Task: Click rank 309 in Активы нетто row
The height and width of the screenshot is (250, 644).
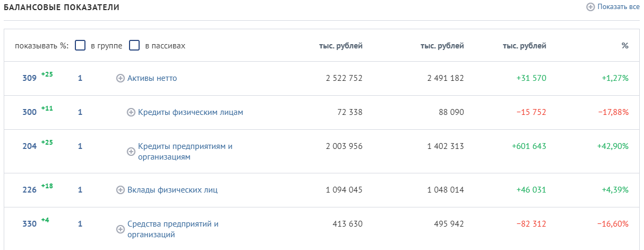Action: [x=29, y=78]
